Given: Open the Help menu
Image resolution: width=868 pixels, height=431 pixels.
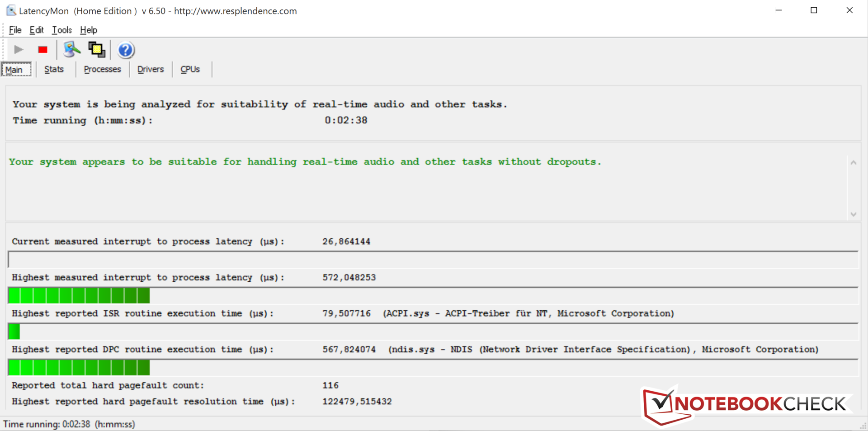Looking at the screenshot, I should (x=88, y=30).
